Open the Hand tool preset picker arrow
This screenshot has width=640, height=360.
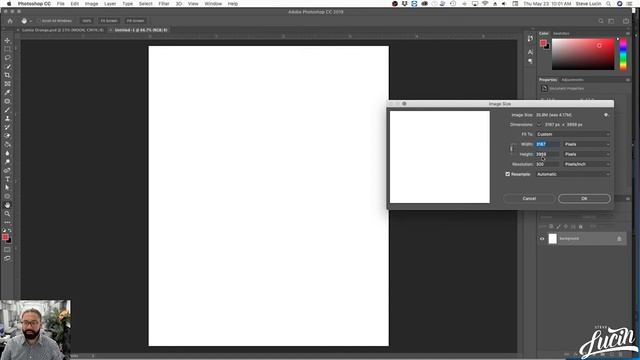[31, 21]
